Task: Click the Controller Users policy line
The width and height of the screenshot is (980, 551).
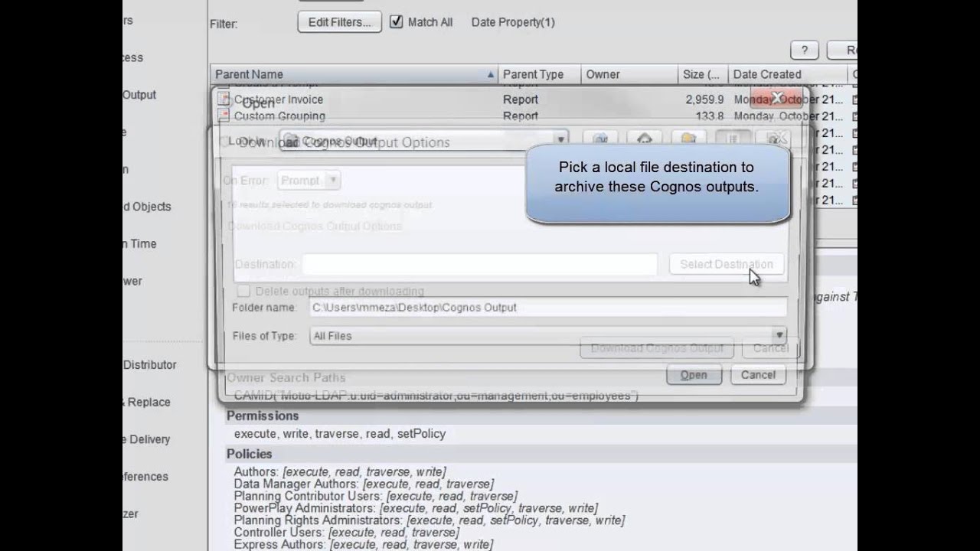Action: tap(347, 533)
